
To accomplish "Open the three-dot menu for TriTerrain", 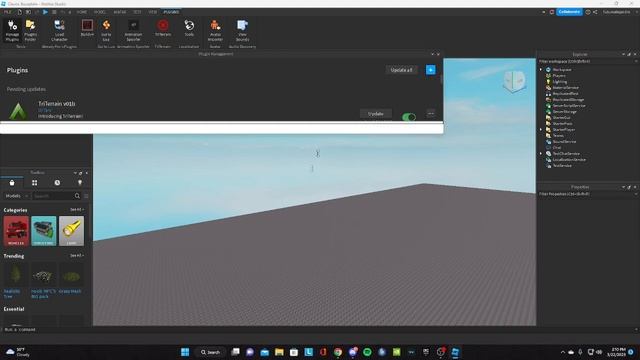I will click(x=431, y=114).
